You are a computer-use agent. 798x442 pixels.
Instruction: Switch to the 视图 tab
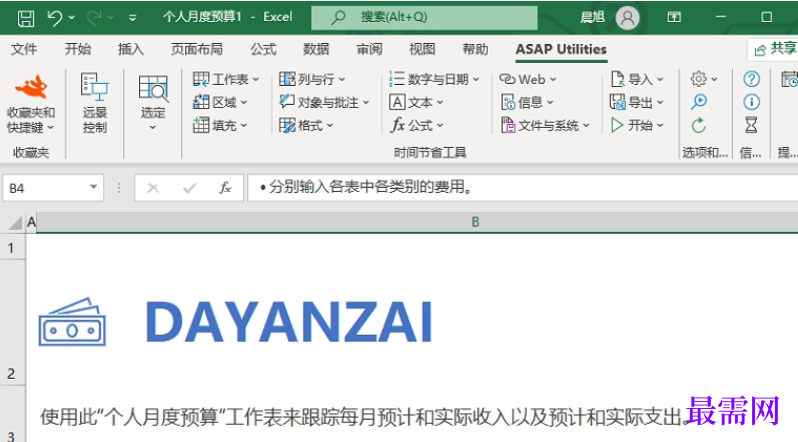pyautogui.click(x=422, y=49)
